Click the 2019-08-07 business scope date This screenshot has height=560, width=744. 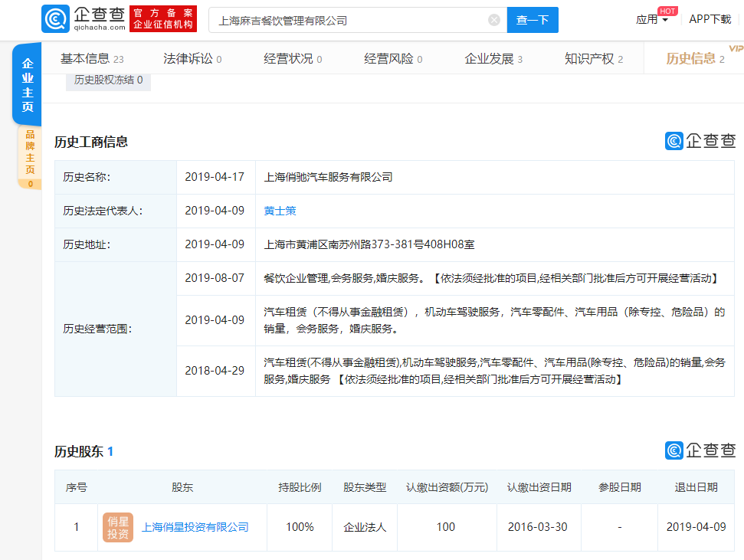coord(215,278)
